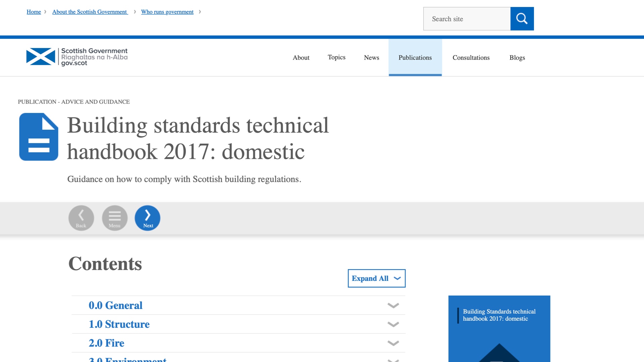Expand the 2.0 Fire section chevron

[393, 343]
